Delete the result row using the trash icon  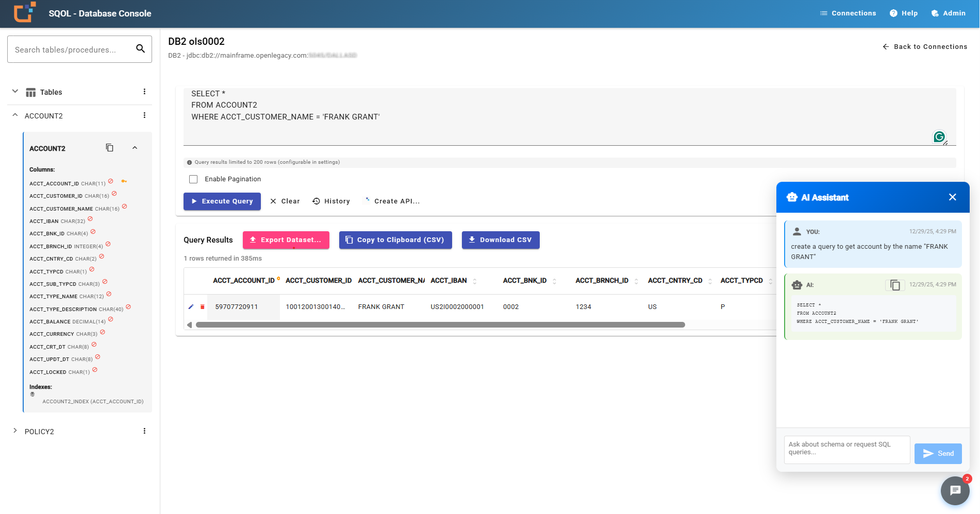[202, 306]
